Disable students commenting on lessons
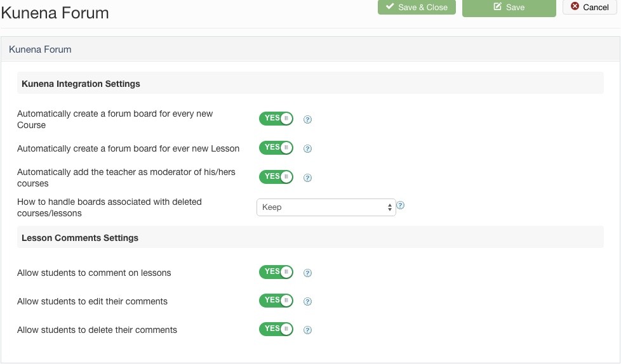 tap(276, 272)
